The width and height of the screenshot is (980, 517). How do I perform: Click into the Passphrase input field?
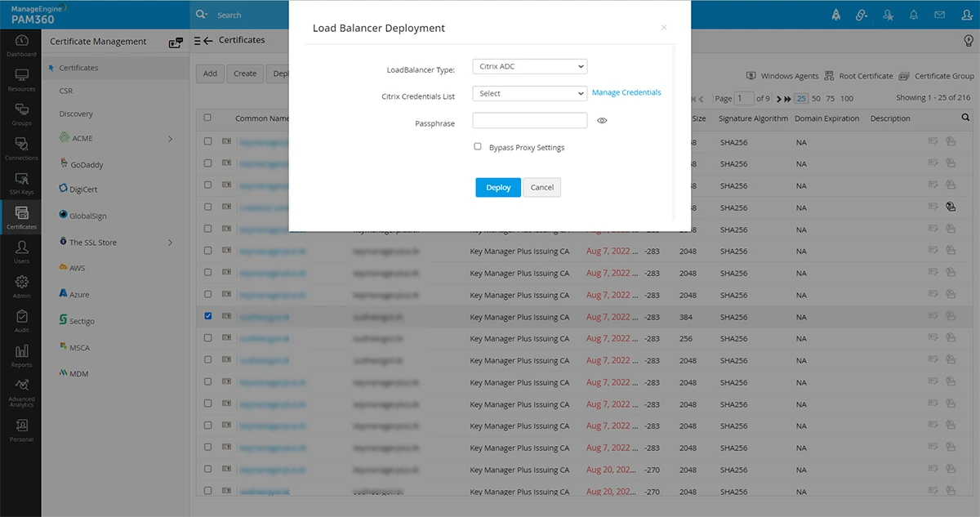click(x=530, y=120)
